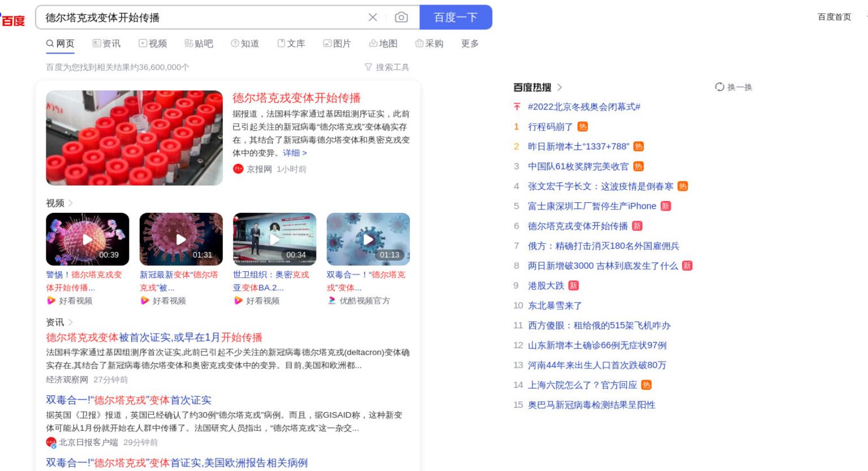868x471 pixels.
Task: Refresh hot list with 换一换
Action: [x=734, y=87]
